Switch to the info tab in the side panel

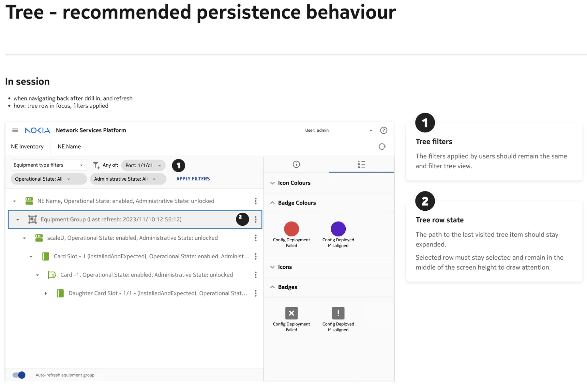pyautogui.click(x=296, y=164)
